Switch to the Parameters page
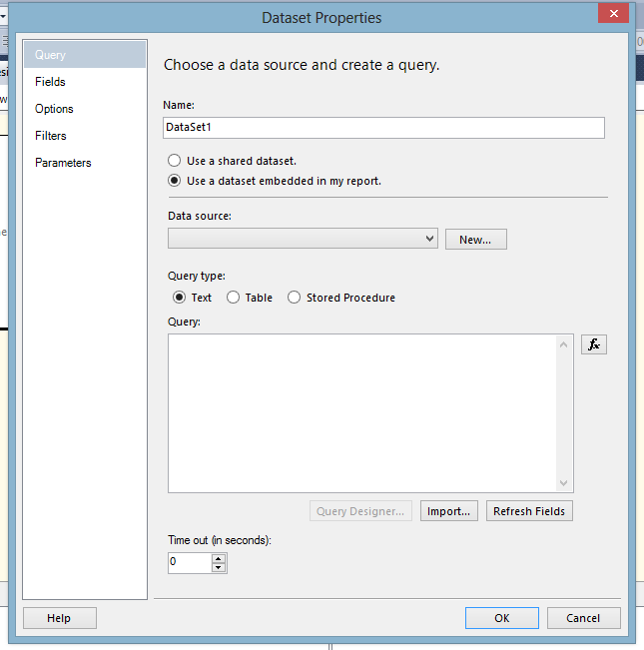This screenshot has height=650, width=644. click(x=63, y=163)
